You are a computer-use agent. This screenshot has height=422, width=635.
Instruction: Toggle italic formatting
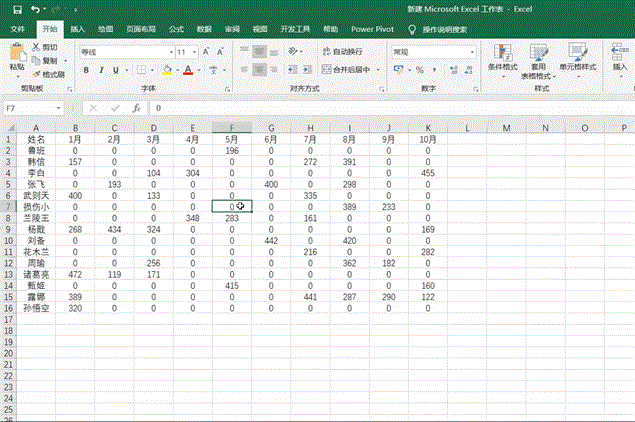click(x=100, y=70)
